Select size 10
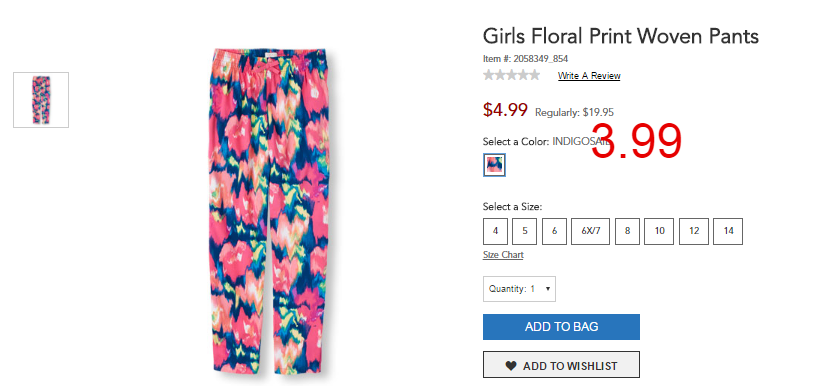 (659, 231)
